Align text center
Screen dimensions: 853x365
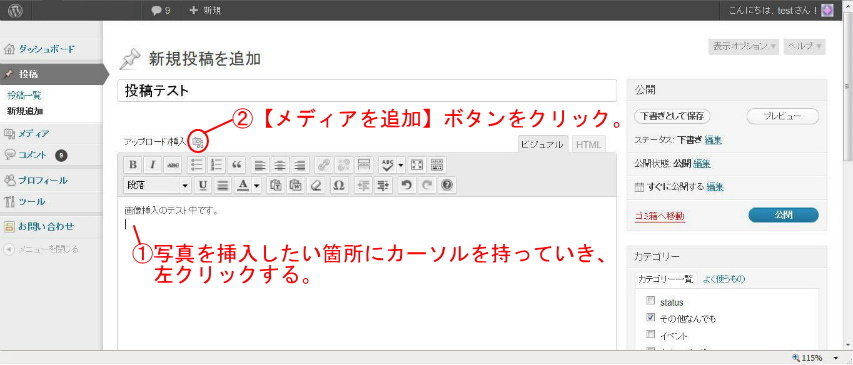click(x=280, y=164)
